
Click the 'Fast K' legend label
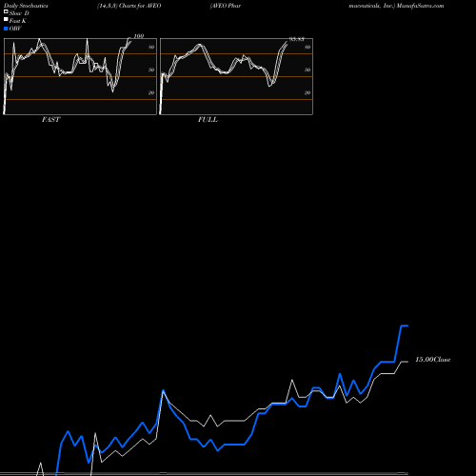[x=18, y=21]
